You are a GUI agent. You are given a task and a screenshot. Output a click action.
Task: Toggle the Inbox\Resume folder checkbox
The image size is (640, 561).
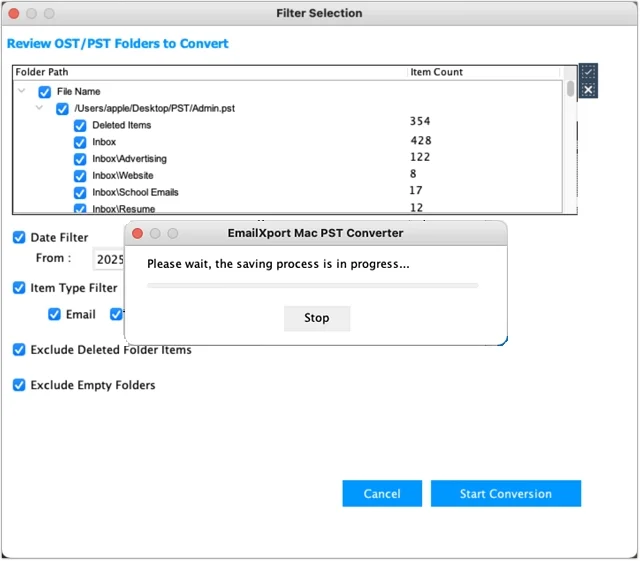pos(80,208)
